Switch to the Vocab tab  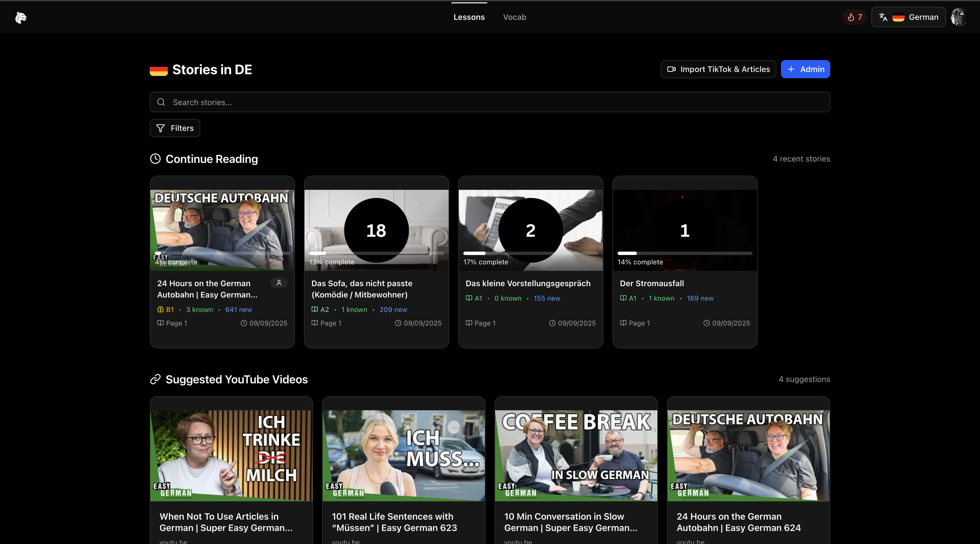pos(515,17)
